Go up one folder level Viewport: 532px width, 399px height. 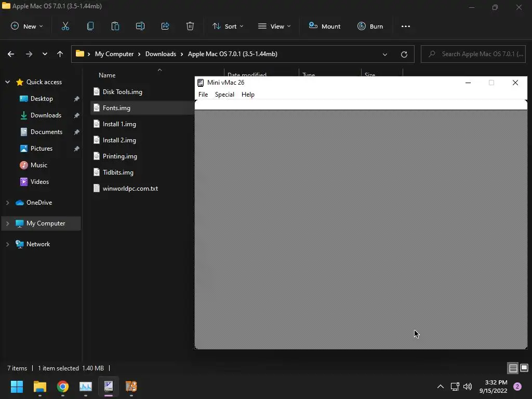coord(60,54)
